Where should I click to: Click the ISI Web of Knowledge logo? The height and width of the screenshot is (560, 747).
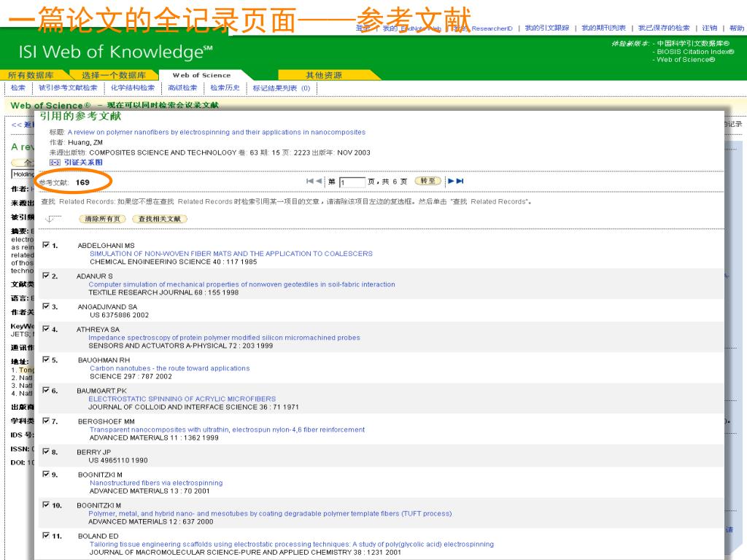[x=116, y=52]
